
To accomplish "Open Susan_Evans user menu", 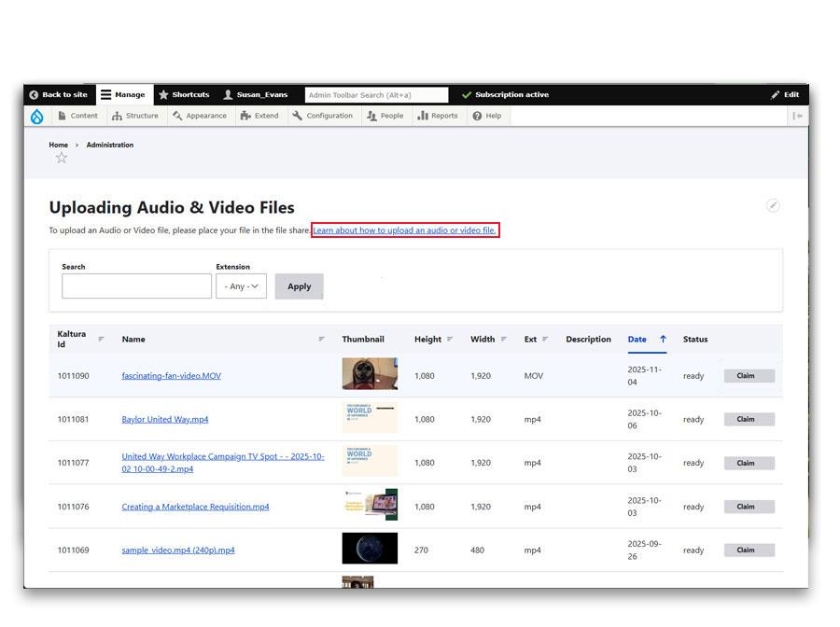I will (256, 95).
